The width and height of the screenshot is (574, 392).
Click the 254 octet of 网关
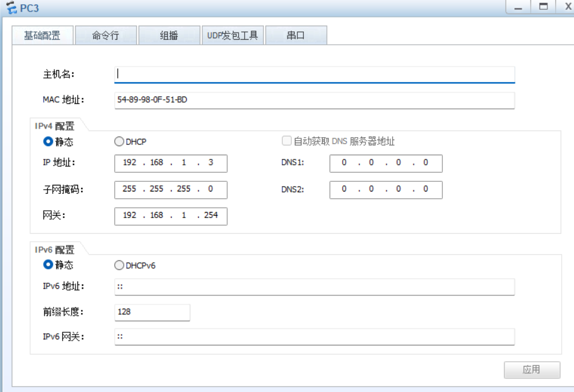click(211, 215)
